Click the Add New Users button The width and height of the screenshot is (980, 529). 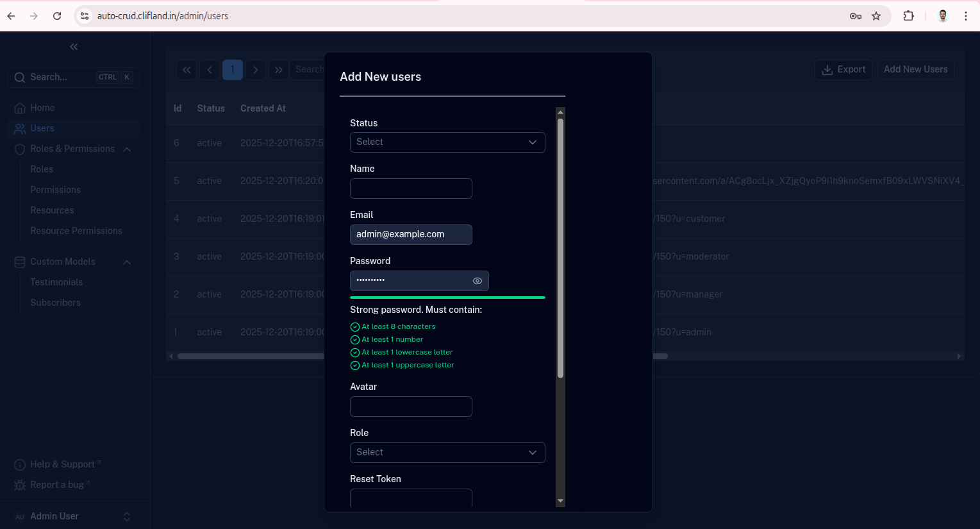915,69
